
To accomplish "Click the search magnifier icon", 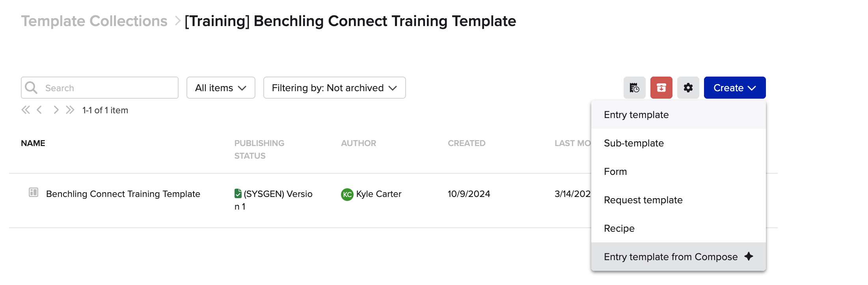I will point(31,88).
